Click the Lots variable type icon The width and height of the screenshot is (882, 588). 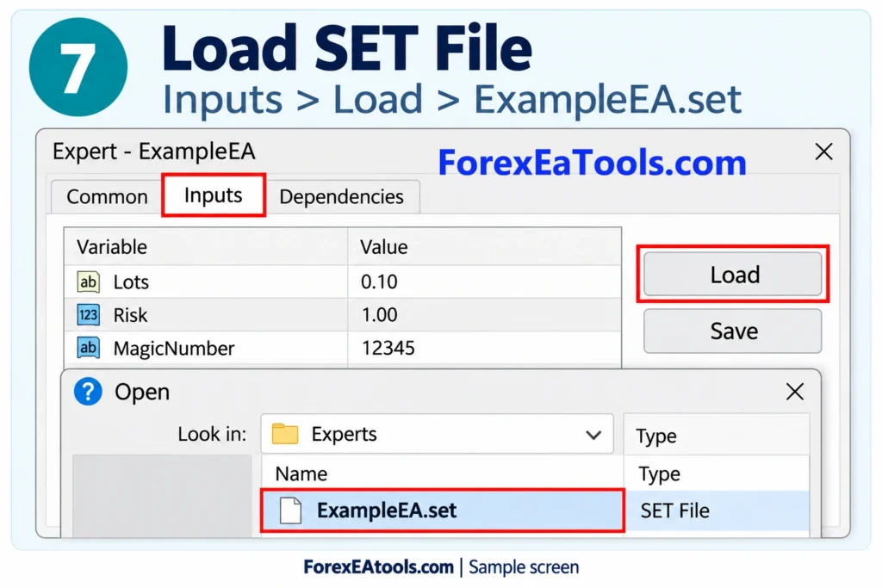click(x=89, y=282)
